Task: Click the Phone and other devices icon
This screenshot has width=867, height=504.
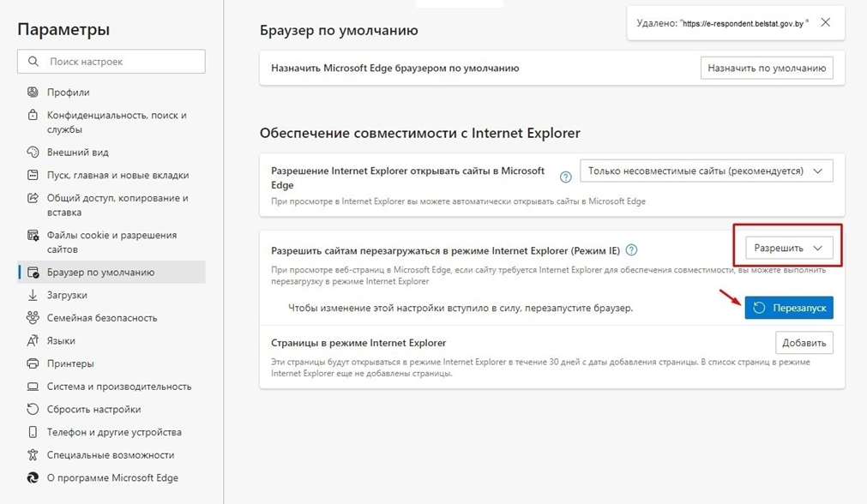Action: [x=33, y=432]
